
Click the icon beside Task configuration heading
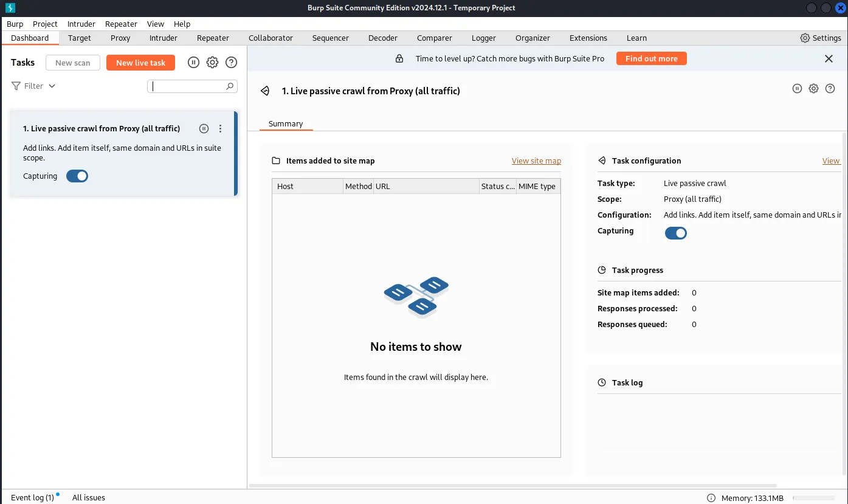click(x=602, y=161)
